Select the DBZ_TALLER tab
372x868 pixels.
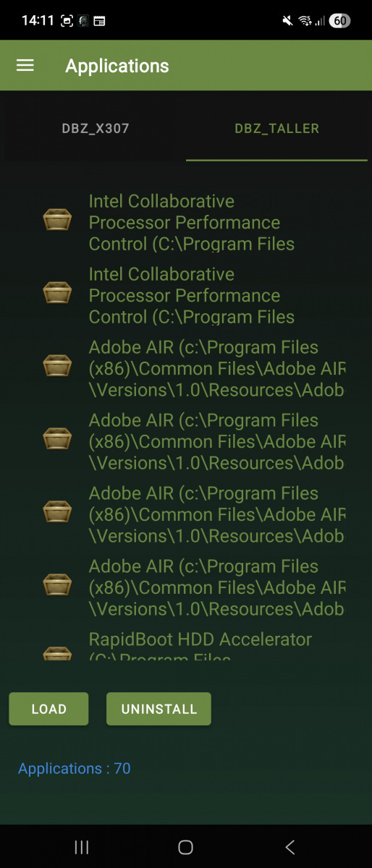coord(277,129)
